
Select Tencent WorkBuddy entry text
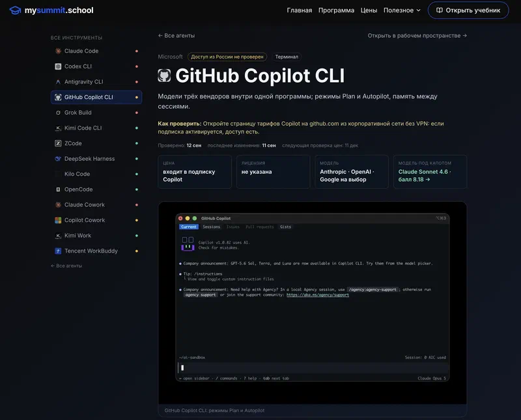pos(91,251)
